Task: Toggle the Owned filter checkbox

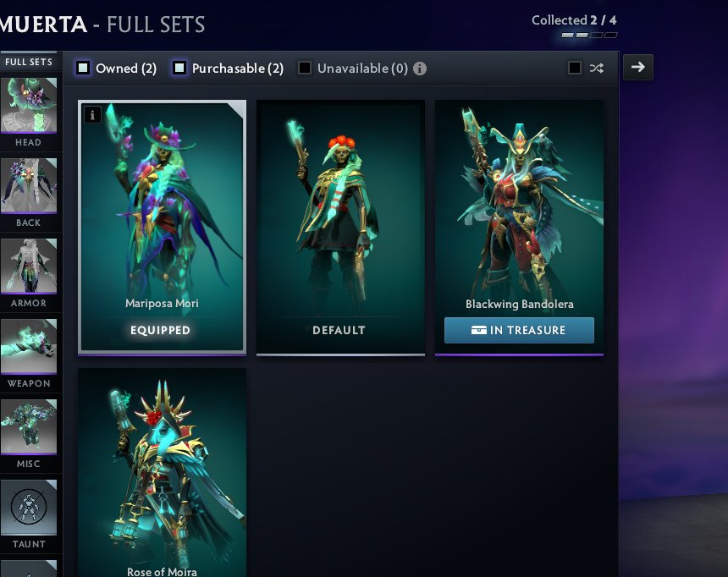Action: tap(83, 68)
